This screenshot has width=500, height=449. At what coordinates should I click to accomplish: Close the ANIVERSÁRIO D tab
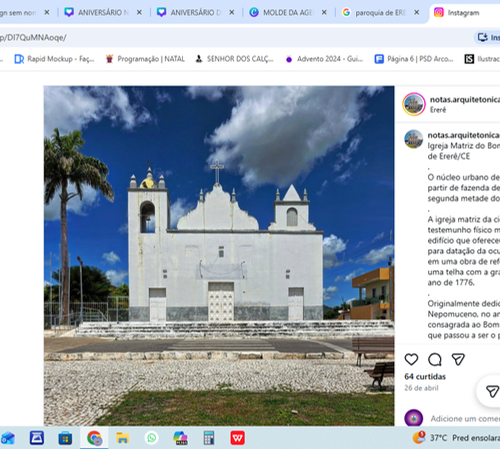tap(232, 12)
